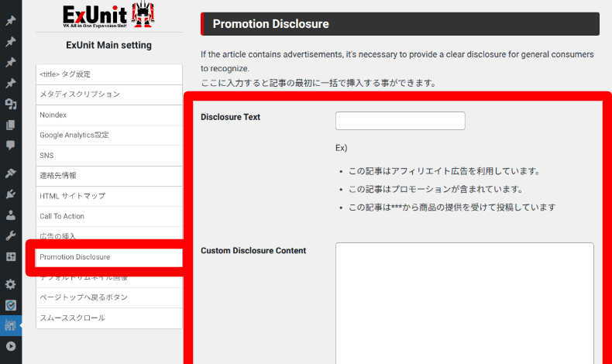Select メタディスクリプション in settings list
612x364 pixels.
(108, 94)
